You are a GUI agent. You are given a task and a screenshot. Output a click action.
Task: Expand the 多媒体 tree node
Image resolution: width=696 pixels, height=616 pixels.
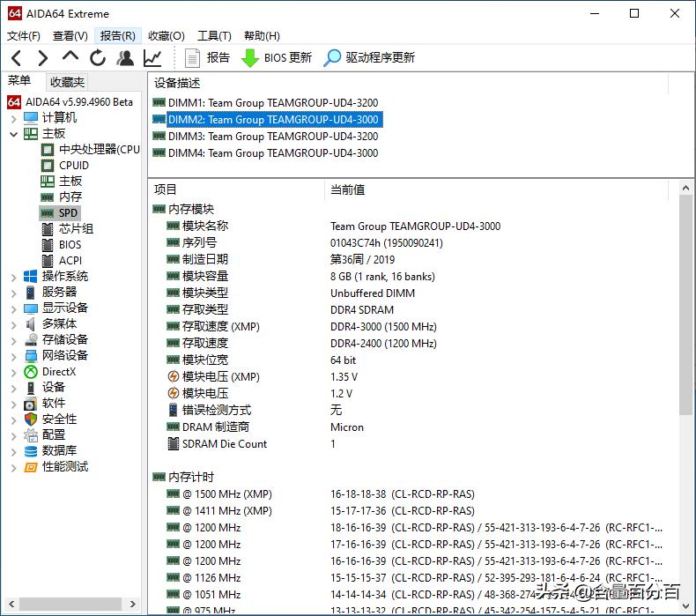point(14,324)
